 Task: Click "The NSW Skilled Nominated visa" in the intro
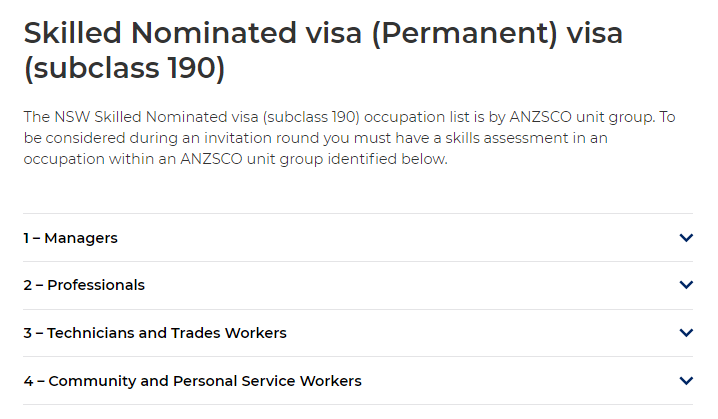141,117
